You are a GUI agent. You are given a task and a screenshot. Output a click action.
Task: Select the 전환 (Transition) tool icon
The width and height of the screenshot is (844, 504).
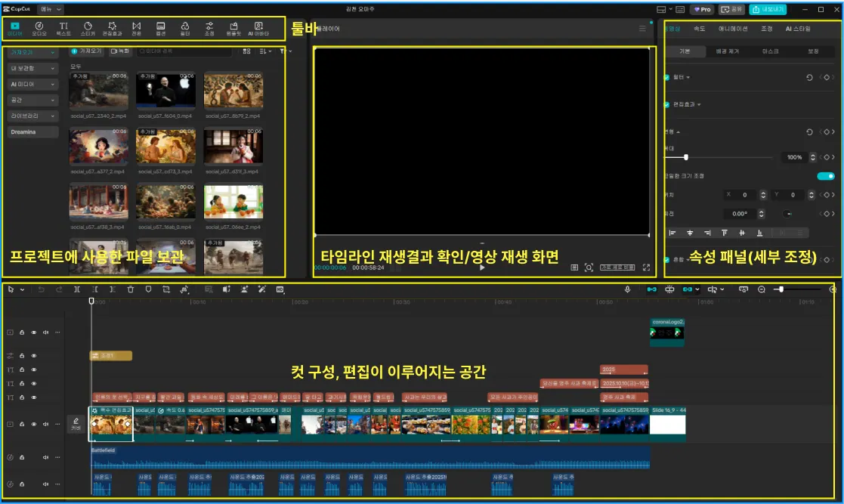coord(136,29)
